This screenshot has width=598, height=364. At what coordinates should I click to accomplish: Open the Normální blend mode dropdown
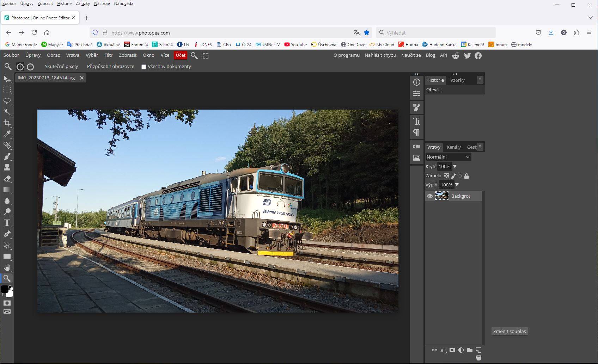(448, 157)
